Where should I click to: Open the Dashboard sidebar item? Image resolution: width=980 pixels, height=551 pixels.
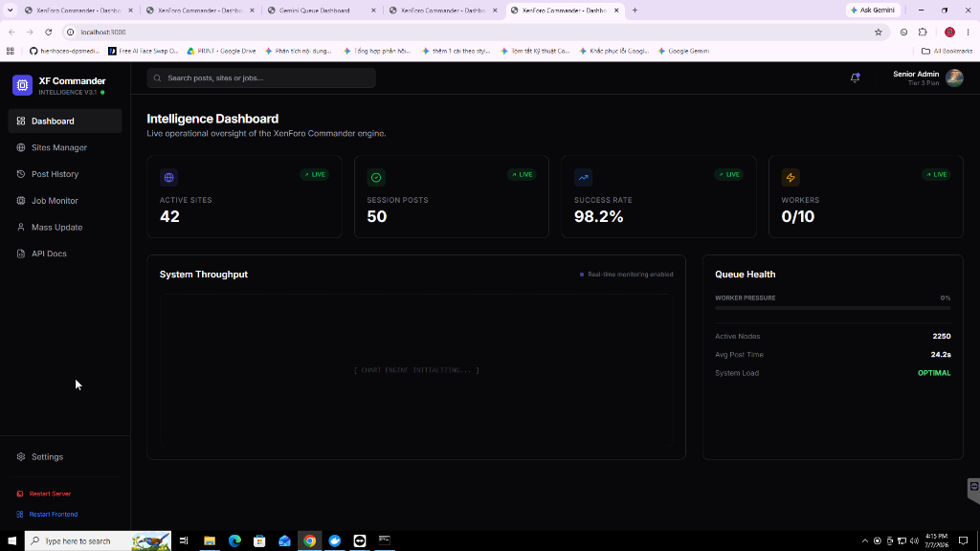65,121
